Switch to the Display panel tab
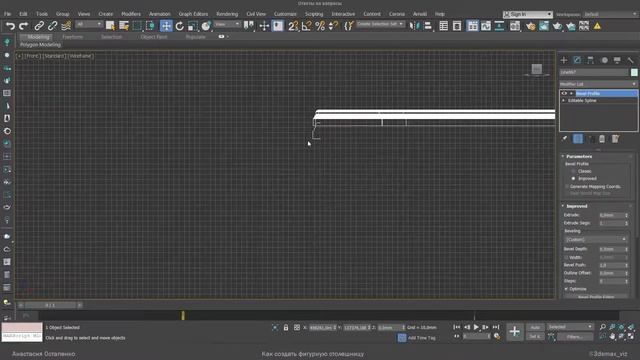This screenshot has height=360, width=640. click(617, 60)
